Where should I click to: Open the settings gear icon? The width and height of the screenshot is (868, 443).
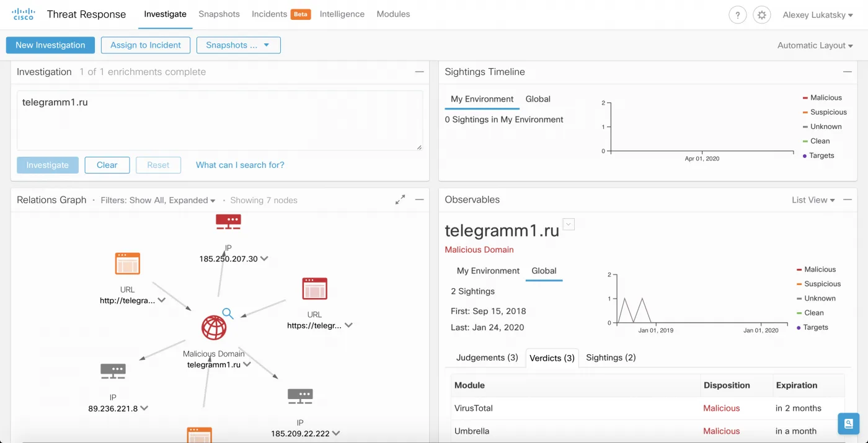tap(762, 15)
